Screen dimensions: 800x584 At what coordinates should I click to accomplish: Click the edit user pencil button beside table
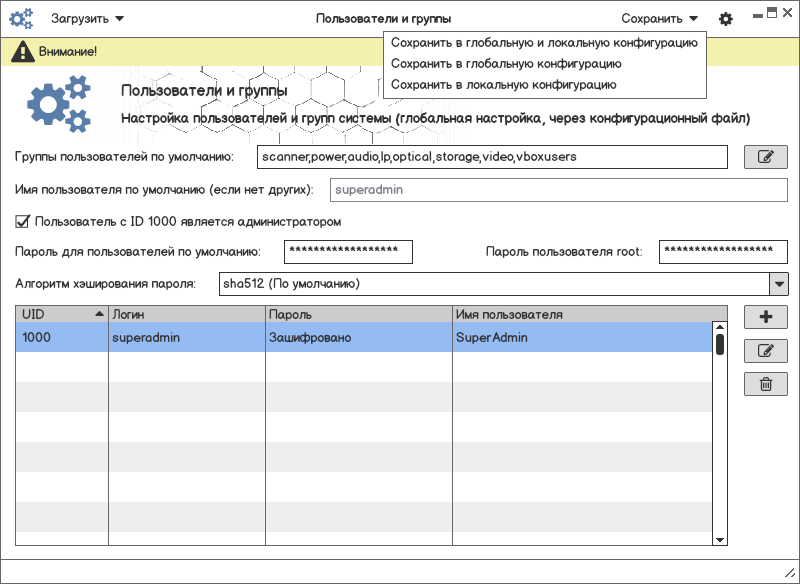[x=766, y=351]
